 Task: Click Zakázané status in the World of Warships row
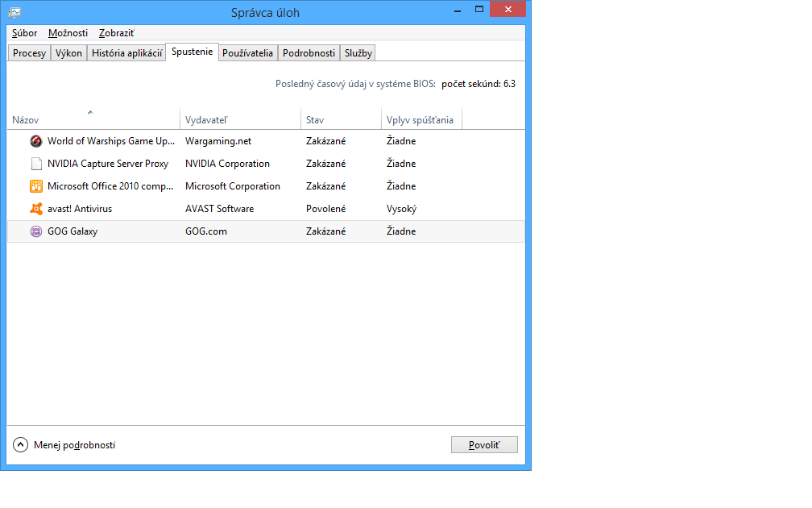tap(325, 141)
